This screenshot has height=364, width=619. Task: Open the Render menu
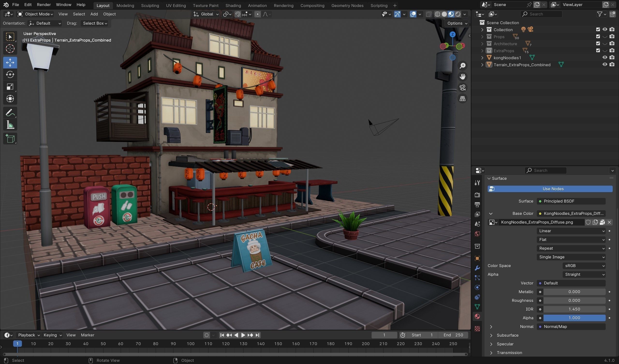click(44, 5)
